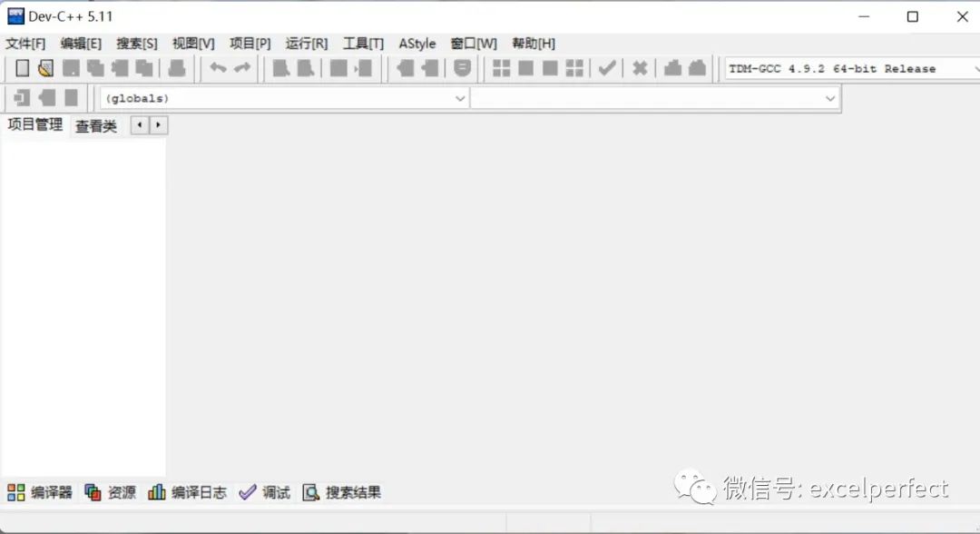Screen dimensions: 980x534
Task: Open the TDM-GCC 4.9.2 compiler dropdown
Action: tap(852, 69)
